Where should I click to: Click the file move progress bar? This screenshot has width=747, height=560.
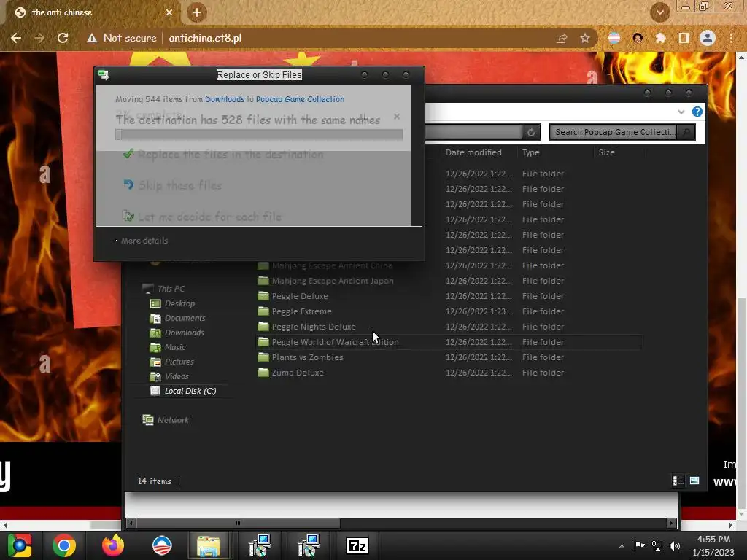[259, 135]
